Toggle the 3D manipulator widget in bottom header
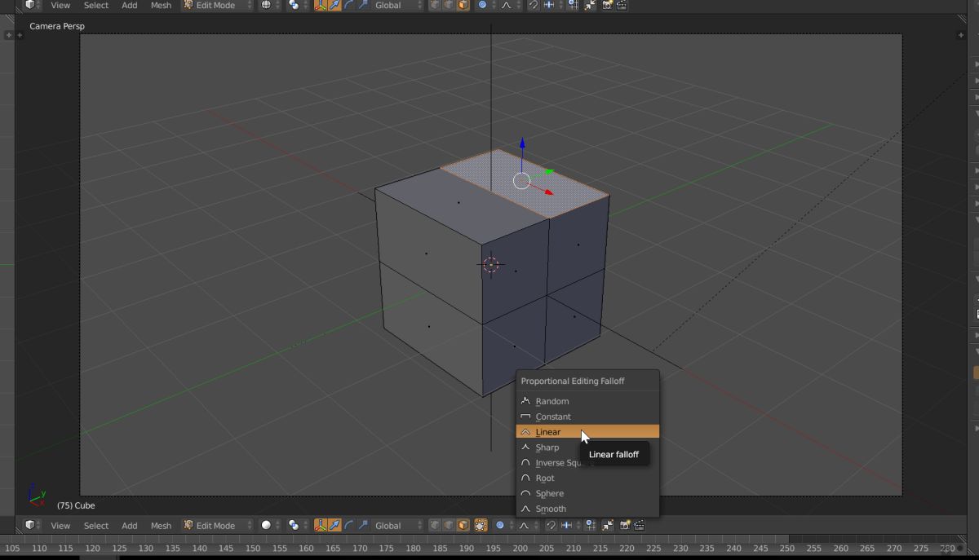The height and width of the screenshot is (560, 979). click(320, 526)
